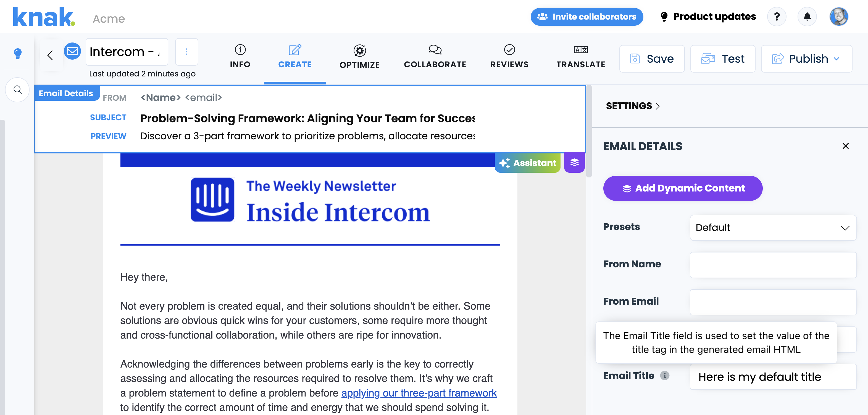Click the Test button
This screenshot has height=415, width=868.
coord(722,59)
